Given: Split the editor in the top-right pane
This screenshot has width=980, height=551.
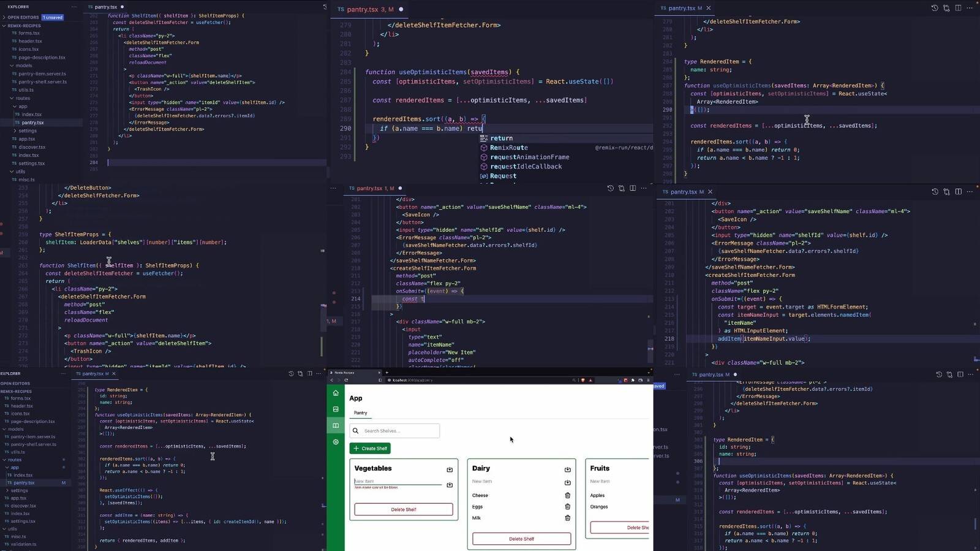Looking at the screenshot, I should tap(958, 8).
